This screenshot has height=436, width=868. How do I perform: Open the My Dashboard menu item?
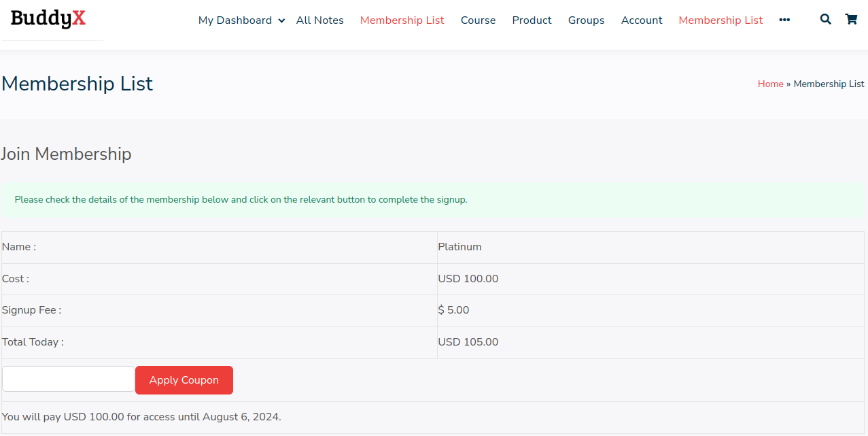(x=235, y=20)
